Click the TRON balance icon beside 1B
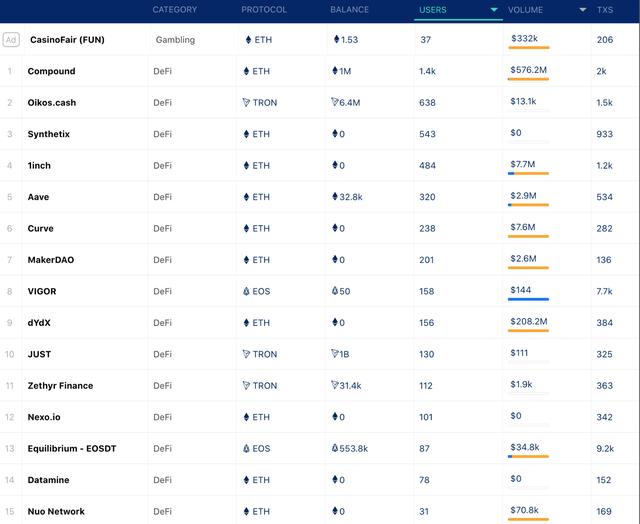Image resolution: width=640 pixels, height=524 pixels. click(x=335, y=354)
